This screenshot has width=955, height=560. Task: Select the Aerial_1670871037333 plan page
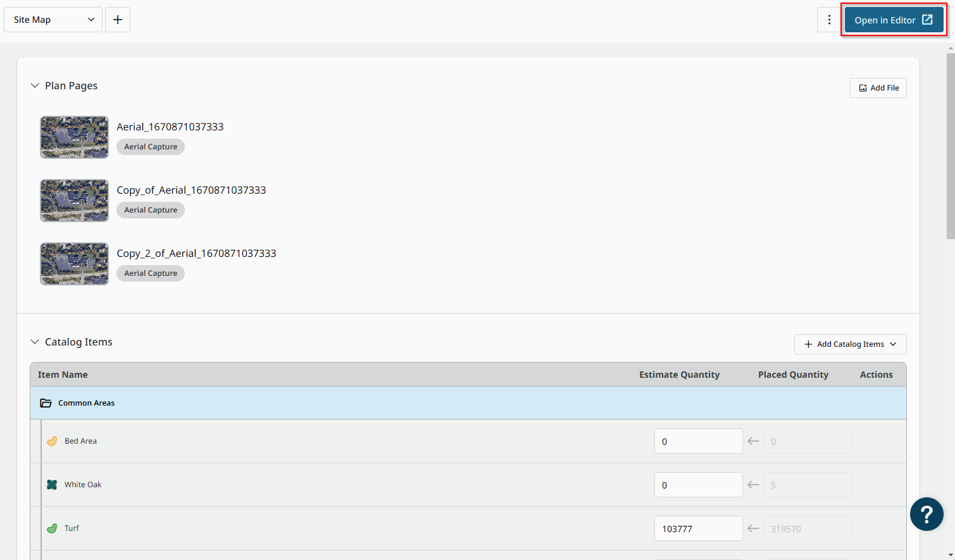click(170, 127)
